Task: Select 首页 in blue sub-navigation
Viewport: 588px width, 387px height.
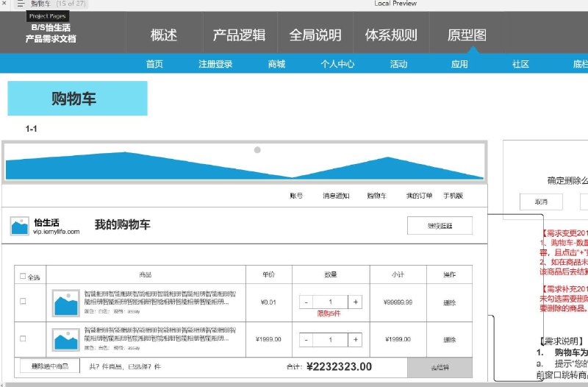Action: [154, 64]
